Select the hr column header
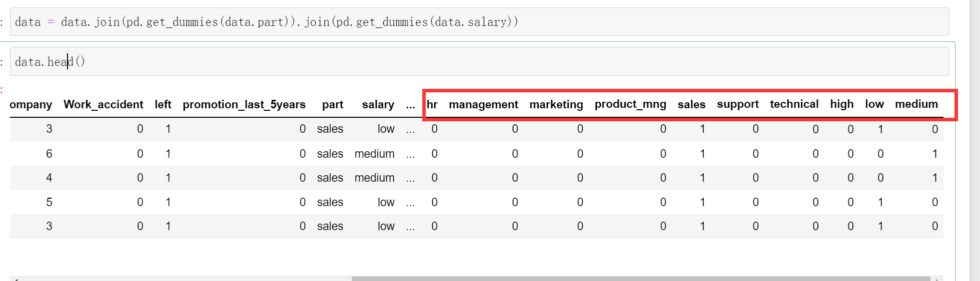The width and height of the screenshot is (980, 281). 432,105
